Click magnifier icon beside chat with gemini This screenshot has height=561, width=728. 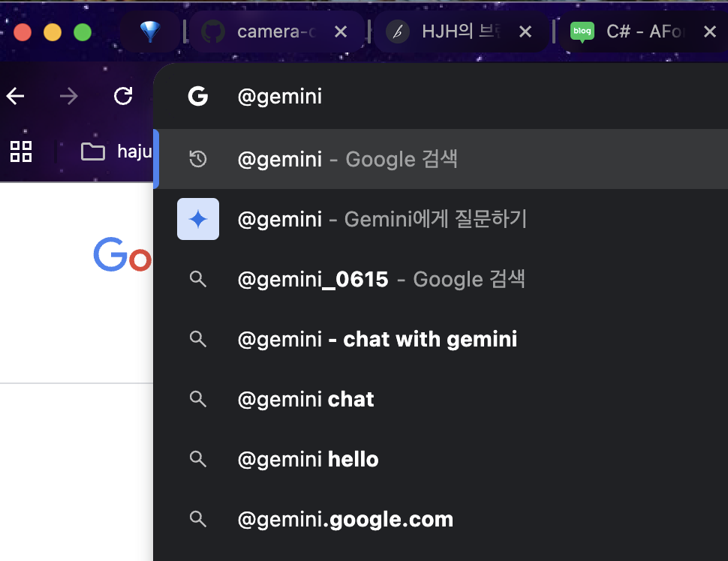(198, 339)
